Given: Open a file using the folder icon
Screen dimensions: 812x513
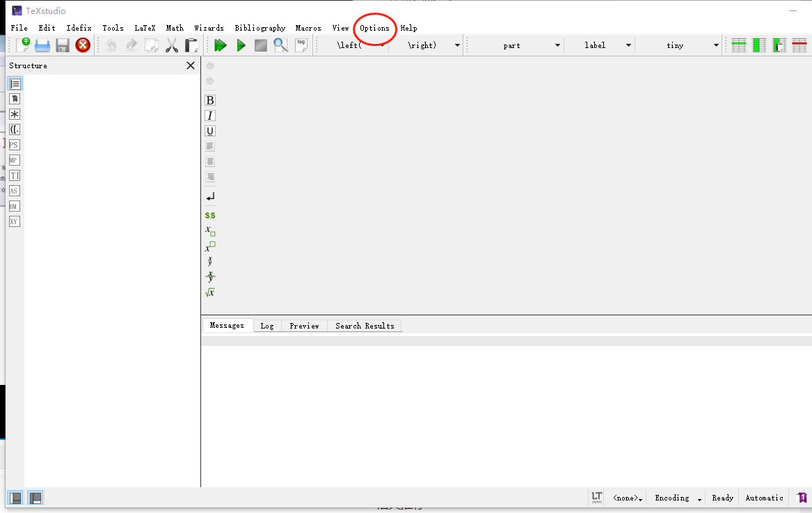Looking at the screenshot, I should pyautogui.click(x=42, y=46).
